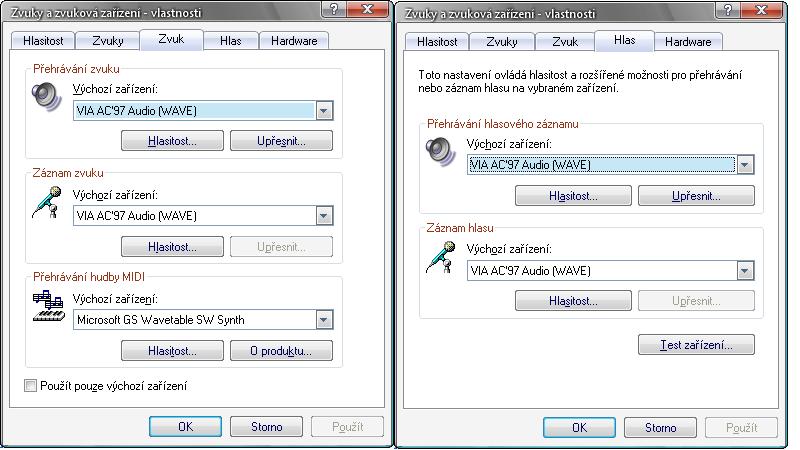Click the microphone icon under Záznam hlasu
The width and height of the screenshot is (800, 450).
pyautogui.click(x=440, y=255)
